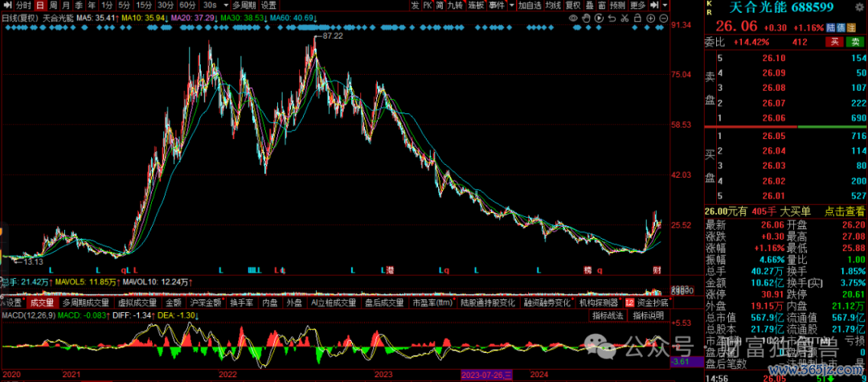Select the 成交量 volume indicator tab
The width and height of the screenshot is (868, 382).
[x=42, y=303]
